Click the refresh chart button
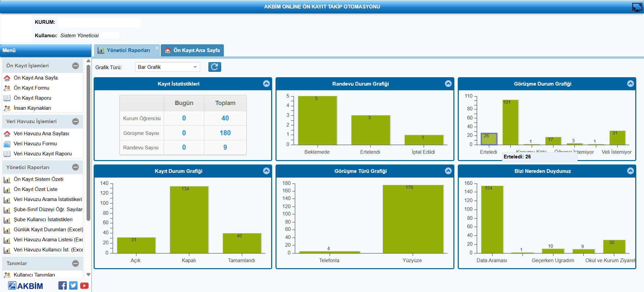The height and width of the screenshot is (292, 644). click(214, 67)
